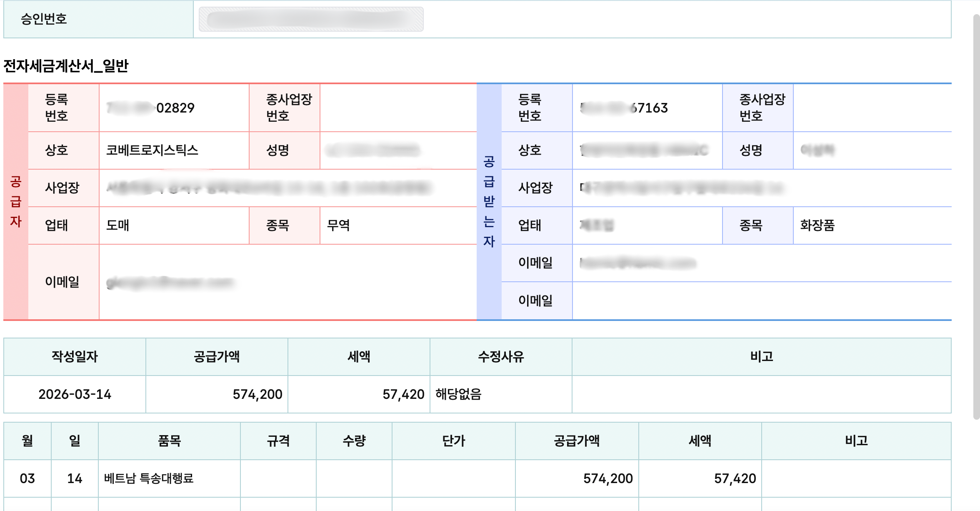Click the 품목 column header
Viewport: 980px width, 511px height.
[169, 441]
